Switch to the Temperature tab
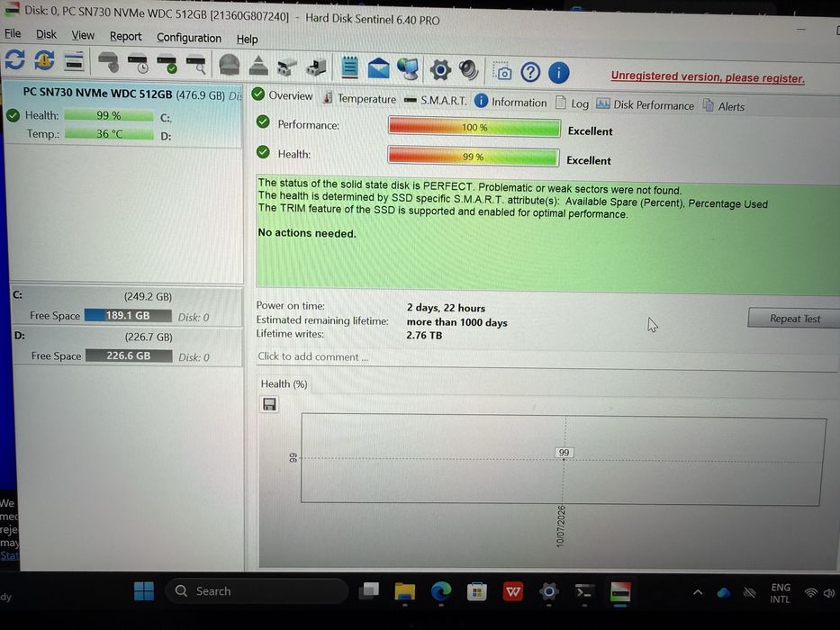This screenshot has height=630, width=840. (359, 99)
